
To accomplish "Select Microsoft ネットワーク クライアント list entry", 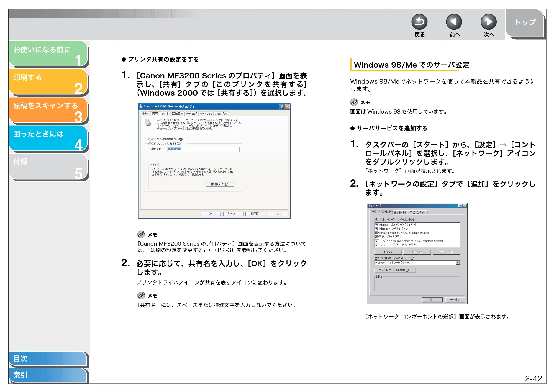I will coord(396,225).
